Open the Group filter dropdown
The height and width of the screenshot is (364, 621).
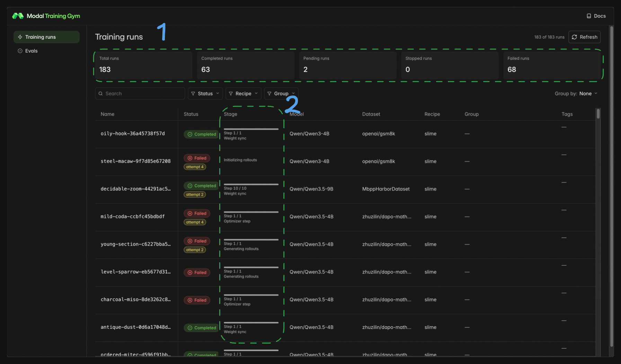pos(281,93)
